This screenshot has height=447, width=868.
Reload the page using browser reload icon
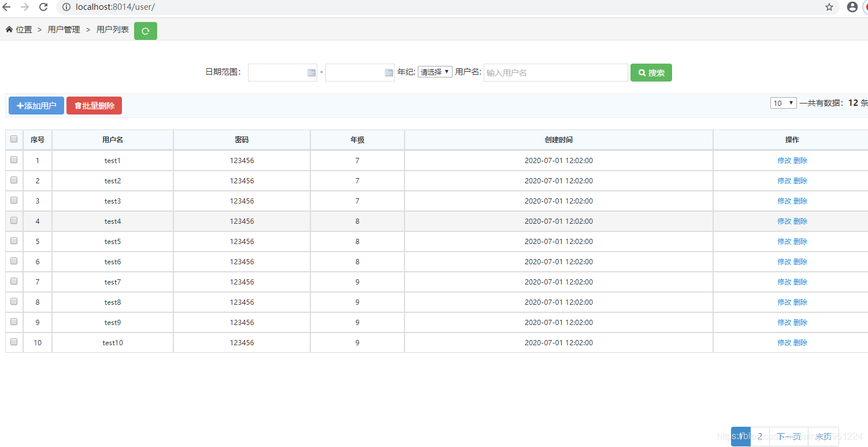[43, 7]
